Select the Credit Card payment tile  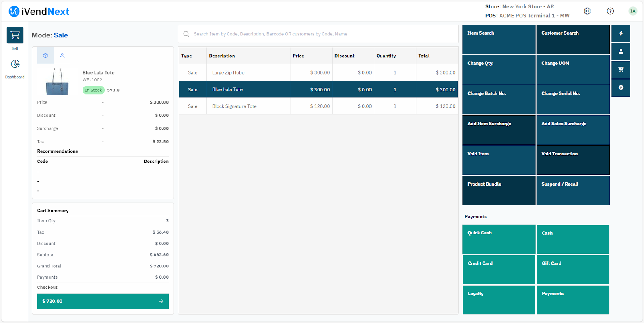499,269
